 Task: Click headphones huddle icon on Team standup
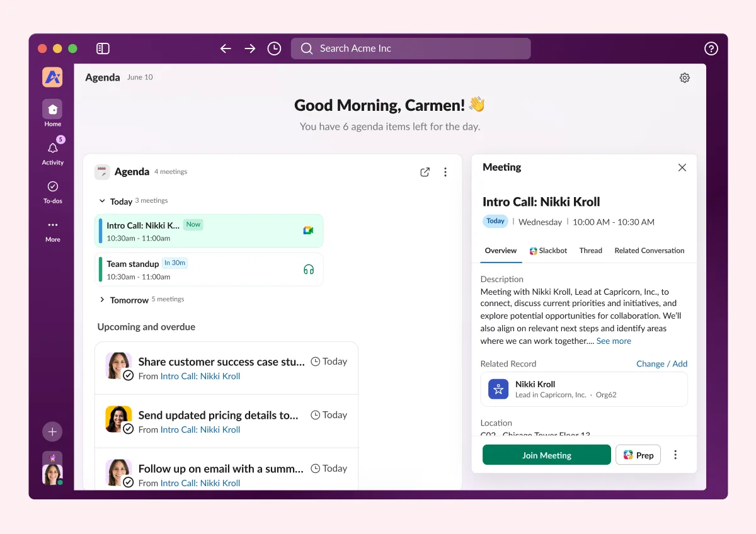pyautogui.click(x=309, y=270)
